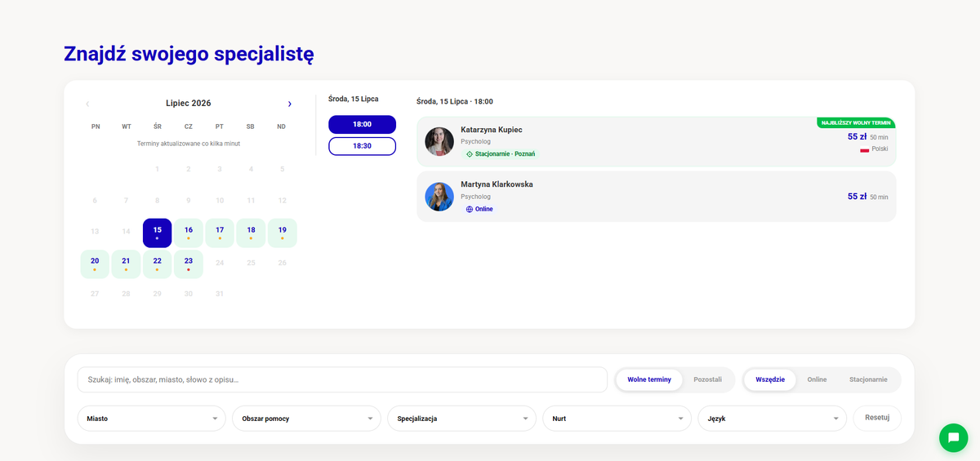Go to next month in calendar
Screen dimensions: 980x461
point(289,104)
